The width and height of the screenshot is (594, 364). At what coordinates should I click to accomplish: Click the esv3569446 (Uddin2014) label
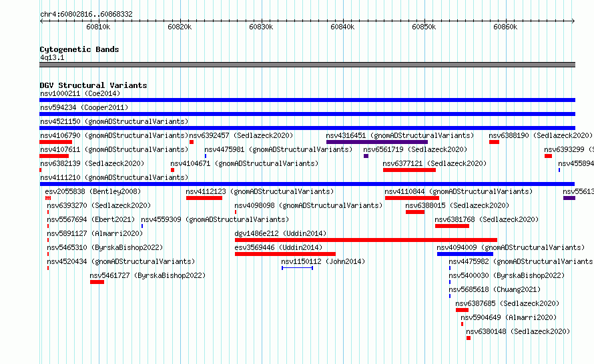pos(278,247)
